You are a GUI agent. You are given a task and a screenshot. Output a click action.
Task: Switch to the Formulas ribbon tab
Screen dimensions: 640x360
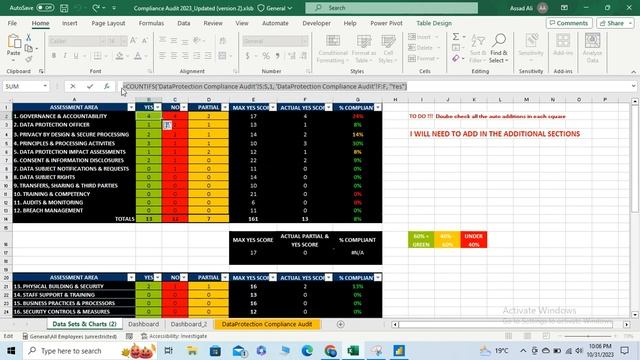151,23
